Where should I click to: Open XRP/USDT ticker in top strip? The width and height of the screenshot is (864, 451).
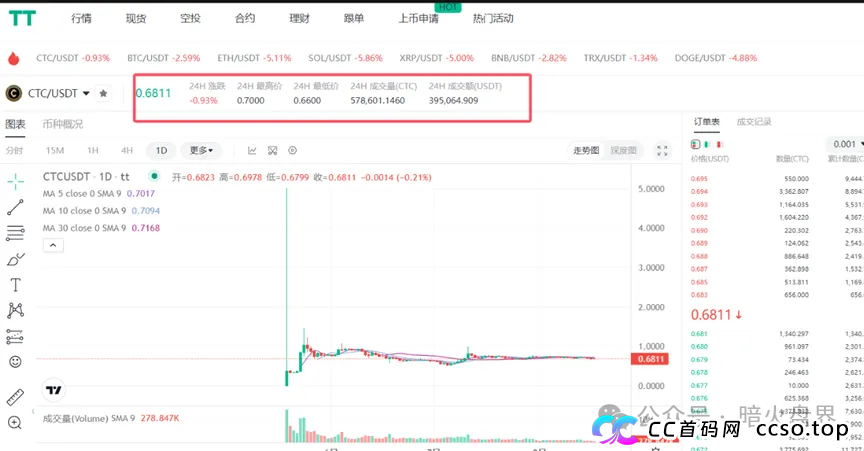tap(436, 58)
